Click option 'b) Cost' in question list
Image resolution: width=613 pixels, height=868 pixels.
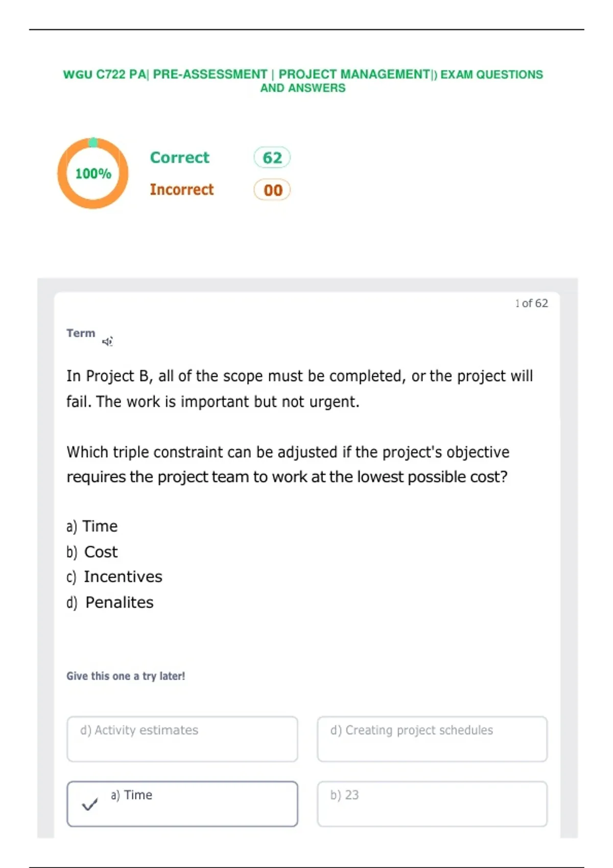[92, 551]
